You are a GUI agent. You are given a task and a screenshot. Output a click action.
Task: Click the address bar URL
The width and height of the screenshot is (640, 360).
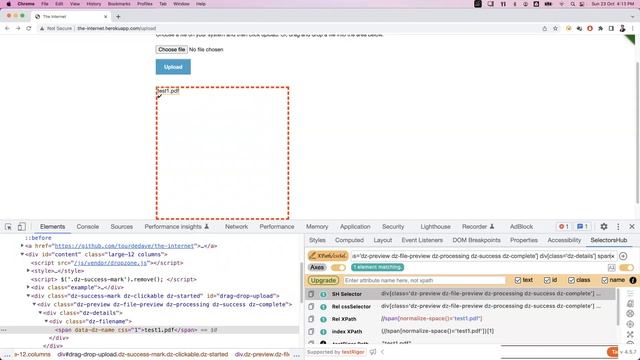coord(117,29)
